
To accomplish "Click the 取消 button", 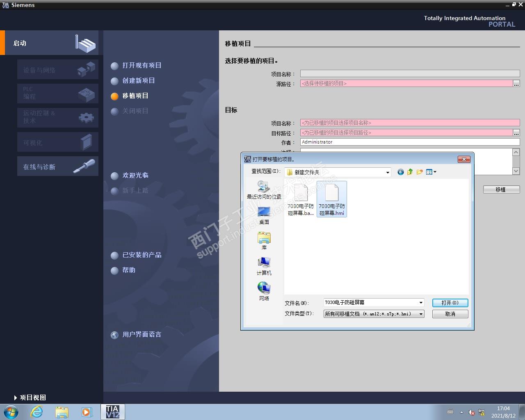I will pos(450,314).
